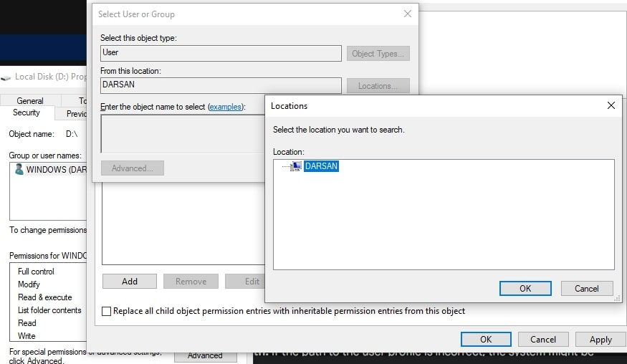The height and width of the screenshot is (364, 627).
Task: Click the Add button
Action: point(130,281)
